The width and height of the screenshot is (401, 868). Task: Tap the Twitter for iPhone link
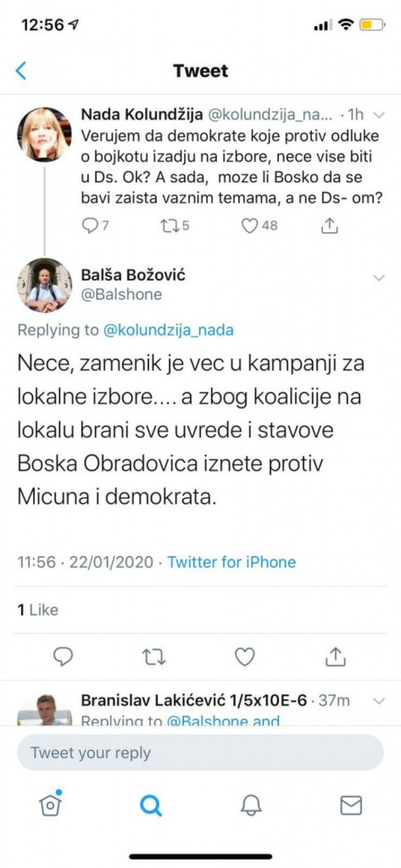(231, 562)
